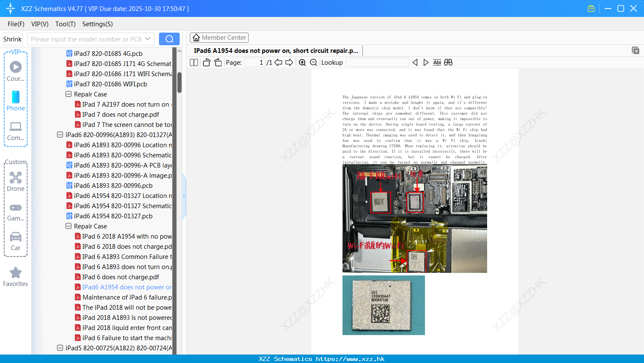644x363 pixels.
Task: Click tree scroll-up arrow
Action: click(179, 51)
